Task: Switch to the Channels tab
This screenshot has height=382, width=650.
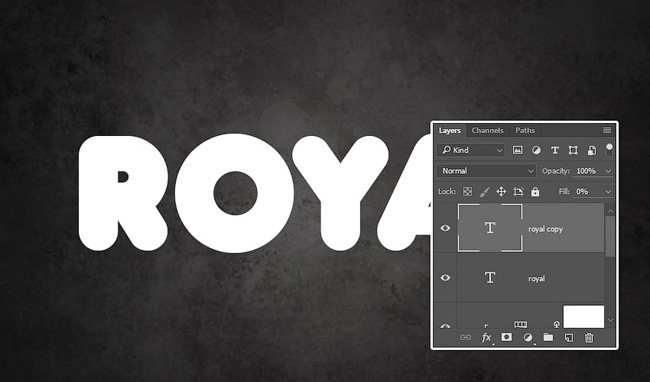Action: pyautogui.click(x=488, y=130)
